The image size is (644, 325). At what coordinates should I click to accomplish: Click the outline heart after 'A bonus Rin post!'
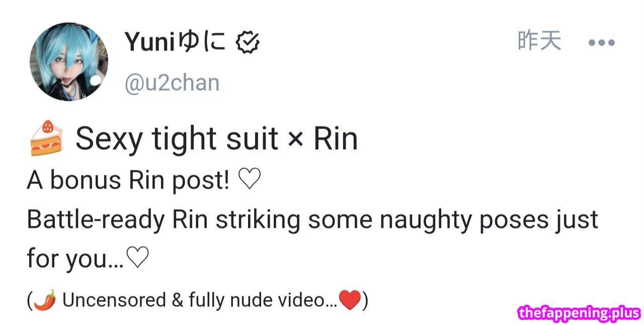pyautogui.click(x=250, y=181)
